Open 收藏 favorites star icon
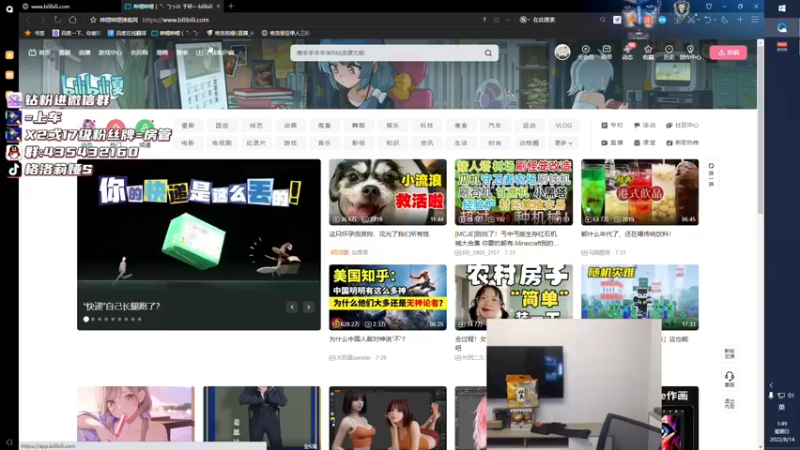The width and height of the screenshot is (800, 450). [x=648, y=52]
